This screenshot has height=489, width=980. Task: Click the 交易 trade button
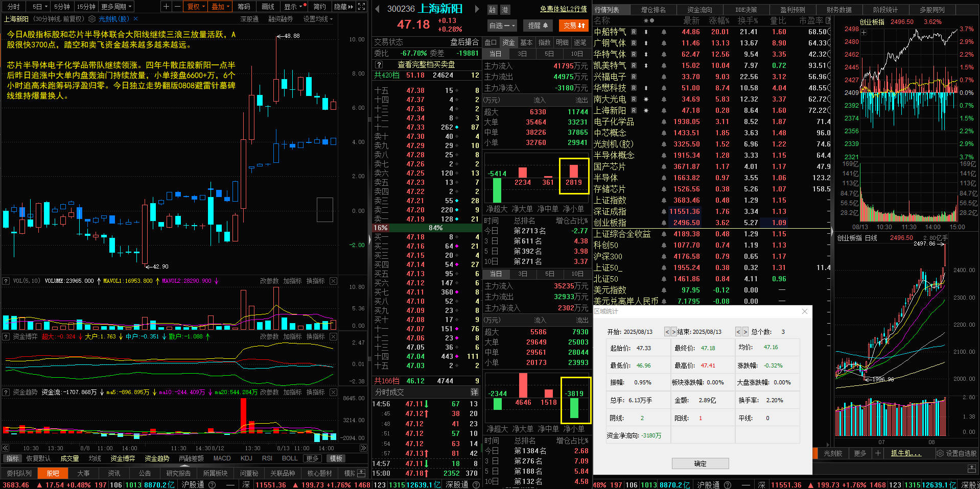(574, 26)
